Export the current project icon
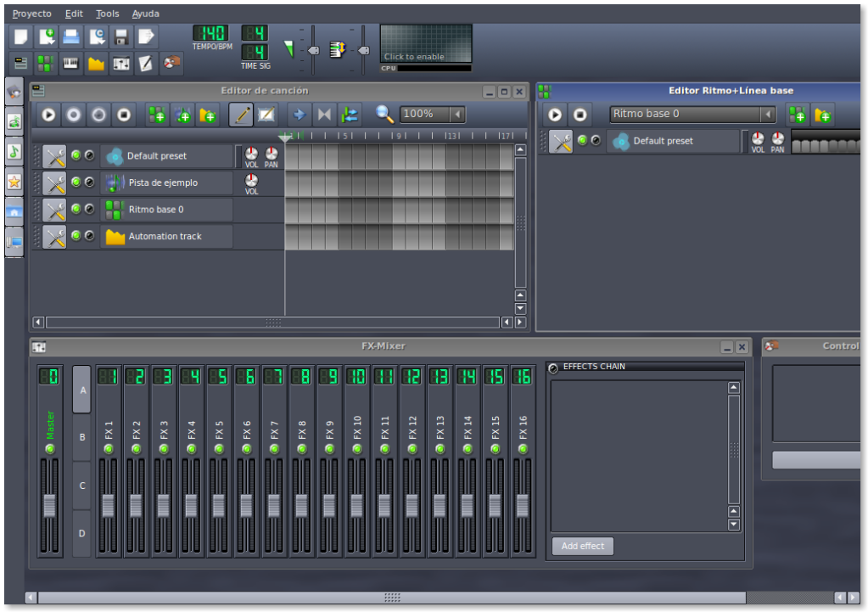This screenshot has width=868, height=612. point(146,36)
